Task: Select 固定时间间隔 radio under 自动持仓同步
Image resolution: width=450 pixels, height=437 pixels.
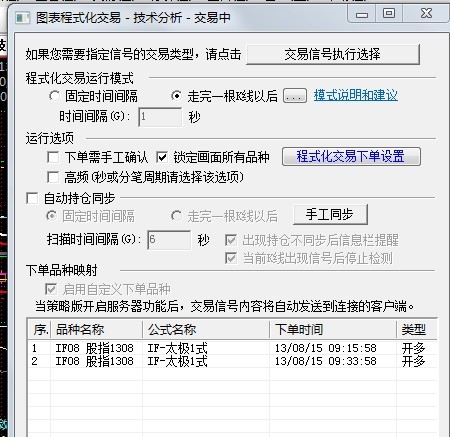Action: pyautogui.click(x=51, y=216)
